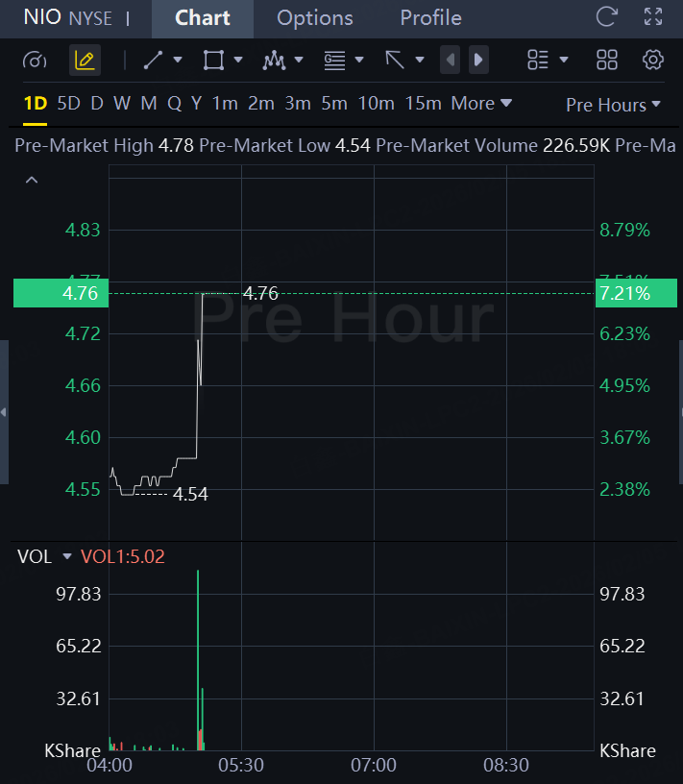Click the VOL1:5.02 indicator value
The image size is (683, 784).
coord(123,556)
